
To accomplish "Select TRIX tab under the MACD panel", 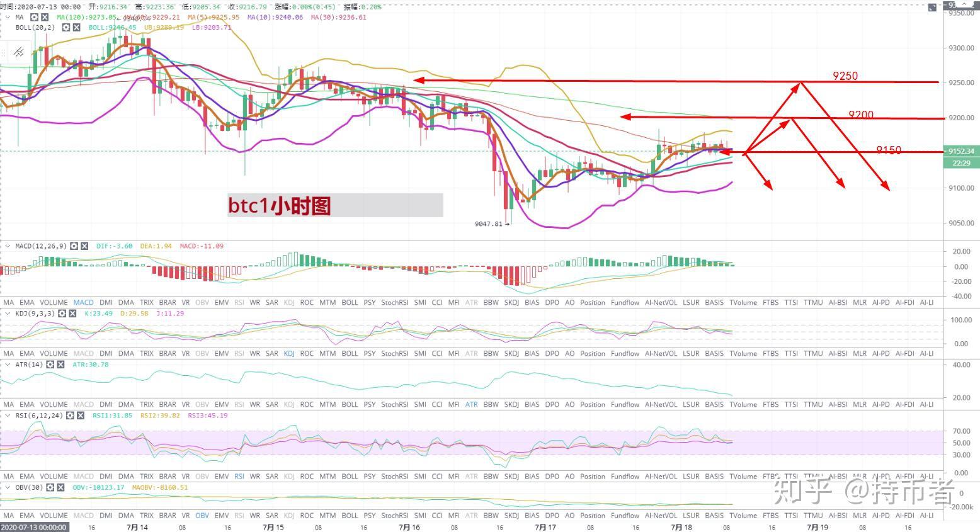I will point(147,303).
